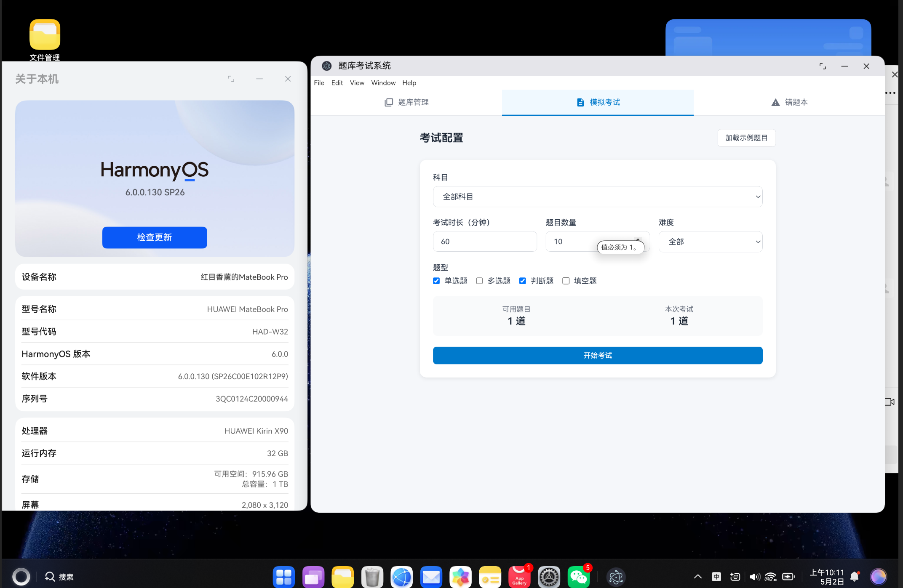Open the battery charging tray icon
The height and width of the screenshot is (588, 903).
pyautogui.click(x=788, y=577)
